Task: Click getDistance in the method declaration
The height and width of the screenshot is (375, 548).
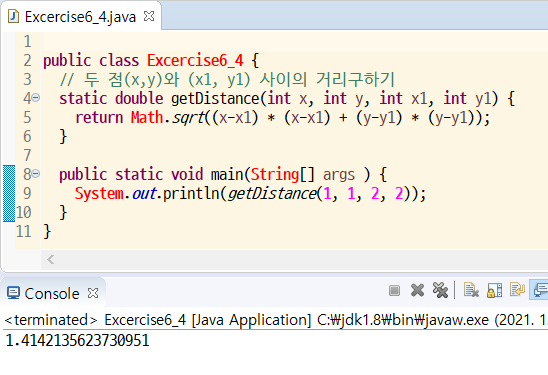Action: pos(215,99)
